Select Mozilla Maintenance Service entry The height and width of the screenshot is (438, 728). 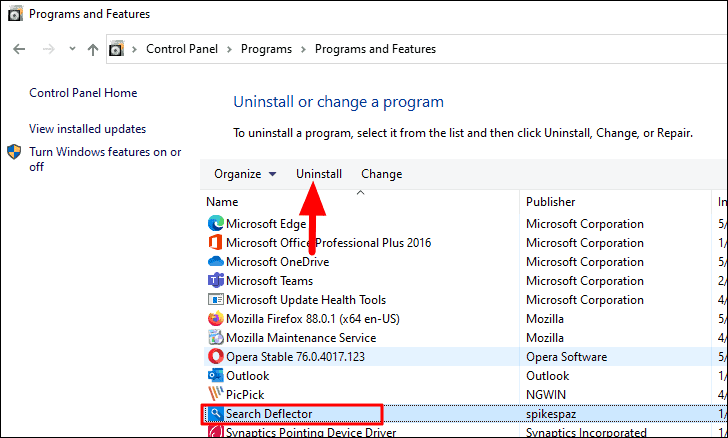coord(301,338)
